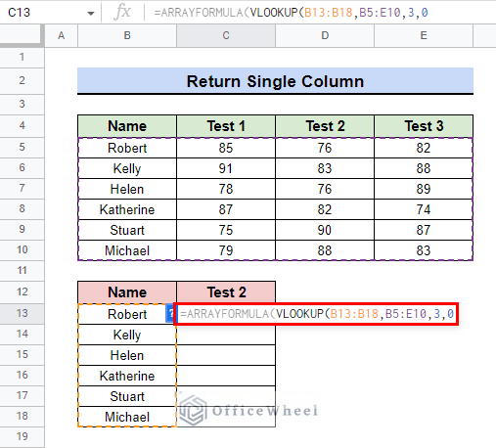Select column E header
This screenshot has height=448, width=496.
tap(424, 35)
